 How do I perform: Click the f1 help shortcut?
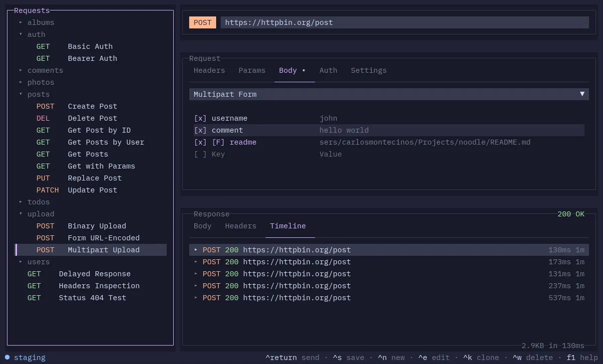(x=583, y=358)
